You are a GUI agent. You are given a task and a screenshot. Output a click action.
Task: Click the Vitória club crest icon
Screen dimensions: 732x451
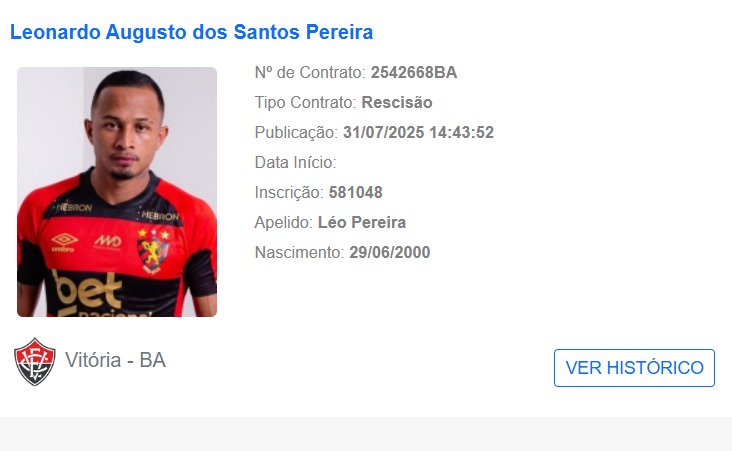35,362
